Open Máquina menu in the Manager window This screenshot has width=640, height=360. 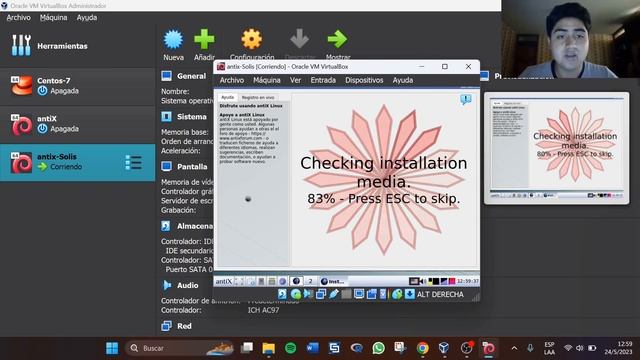53,18
